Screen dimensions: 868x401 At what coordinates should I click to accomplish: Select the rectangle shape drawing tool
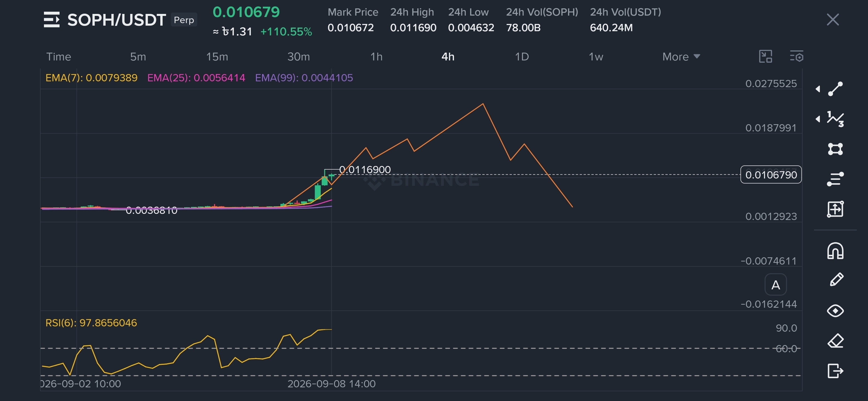(835, 149)
